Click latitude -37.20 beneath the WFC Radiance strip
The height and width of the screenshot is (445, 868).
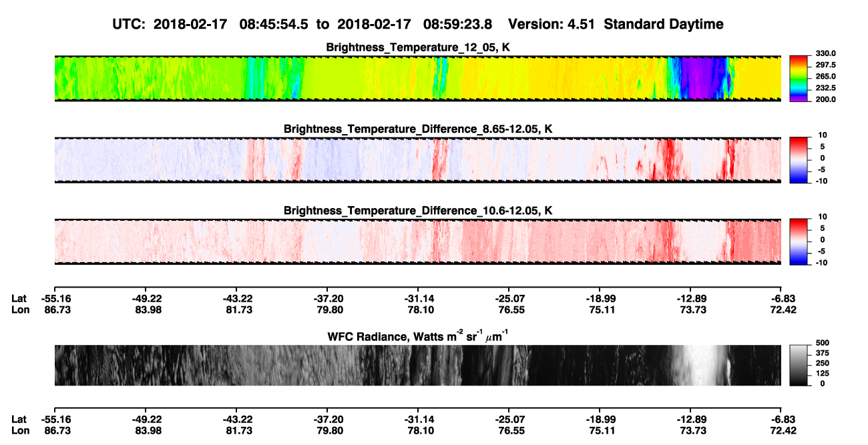327,419
